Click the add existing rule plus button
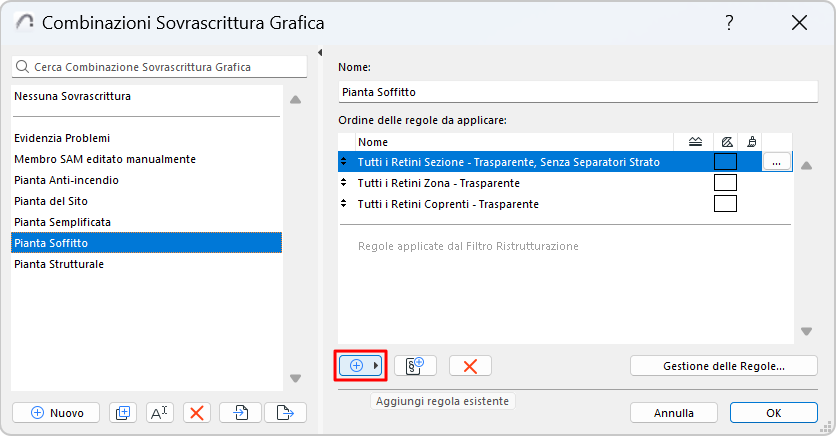The image size is (836, 436). coord(358,366)
